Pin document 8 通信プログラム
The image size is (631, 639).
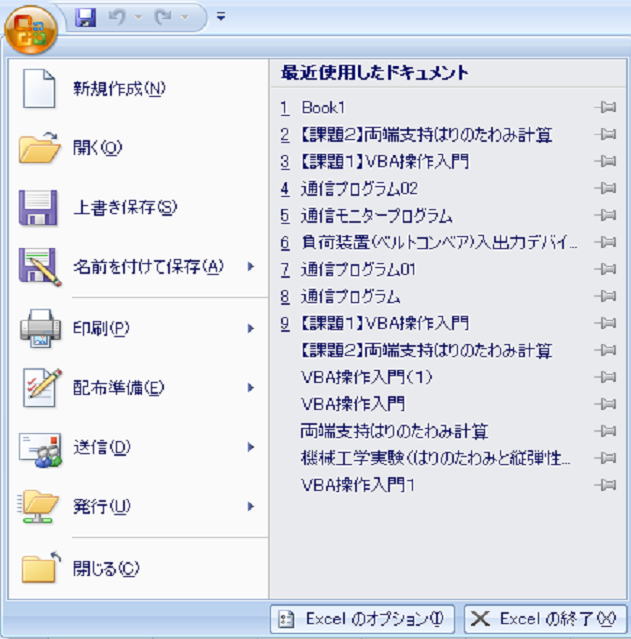pyautogui.click(x=605, y=296)
